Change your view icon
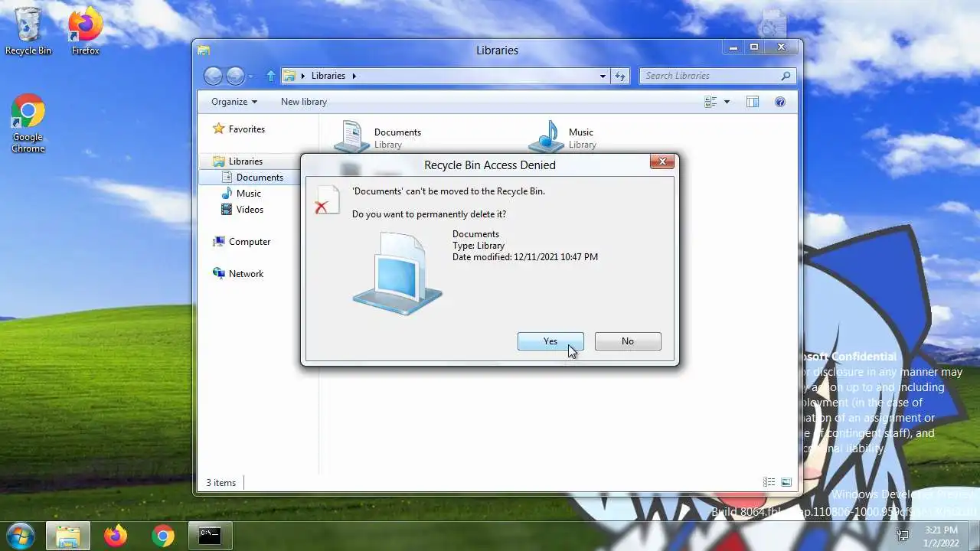This screenshot has width=980, height=551. coord(710,102)
